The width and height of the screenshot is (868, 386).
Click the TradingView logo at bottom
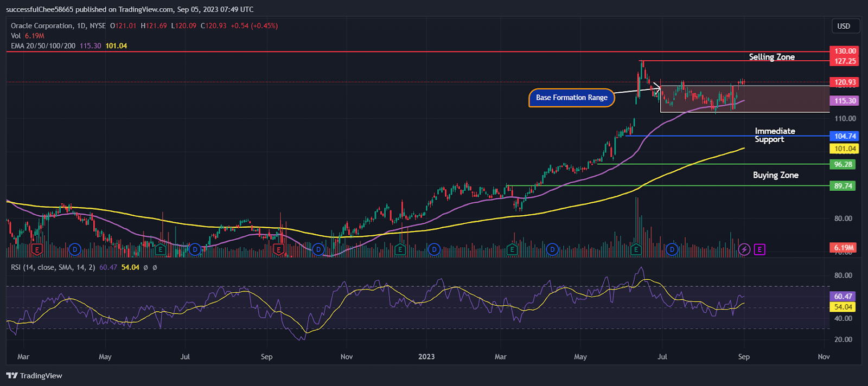34,376
